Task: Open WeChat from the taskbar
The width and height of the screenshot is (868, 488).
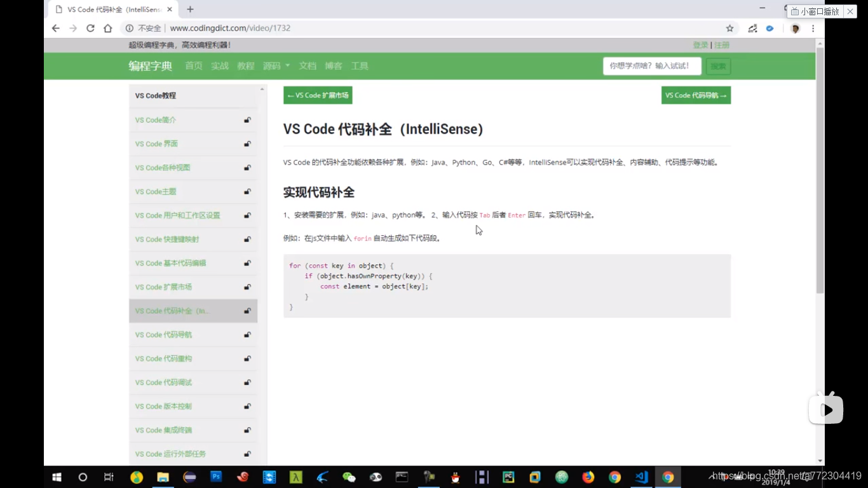Action: pos(349,477)
